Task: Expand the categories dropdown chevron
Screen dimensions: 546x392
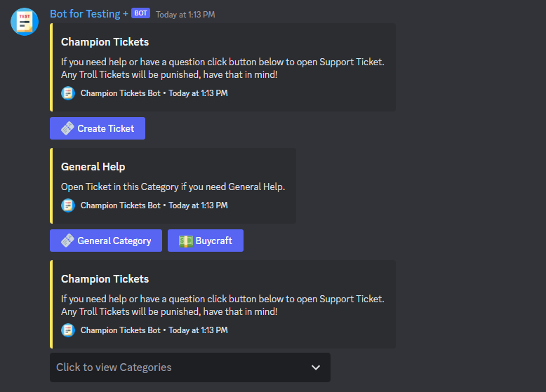Action: [x=316, y=367]
